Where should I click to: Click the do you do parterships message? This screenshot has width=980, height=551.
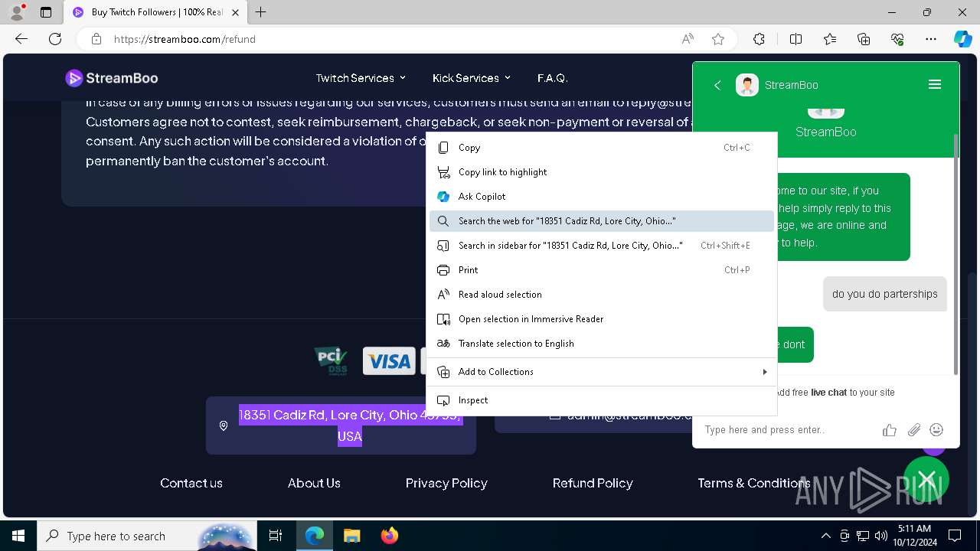click(x=885, y=294)
